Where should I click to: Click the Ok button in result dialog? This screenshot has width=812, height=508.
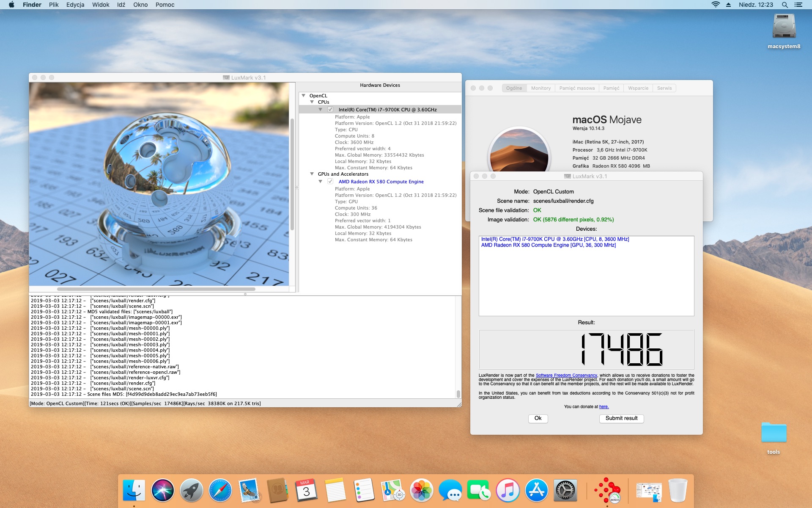pyautogui.click(x=538, y=418)
